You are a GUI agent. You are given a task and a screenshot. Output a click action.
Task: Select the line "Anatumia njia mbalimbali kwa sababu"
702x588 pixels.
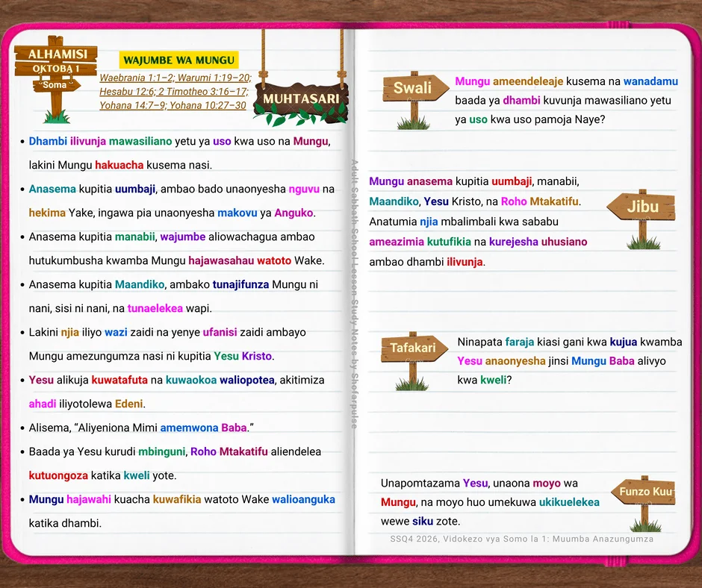click(x=464, y=222)
